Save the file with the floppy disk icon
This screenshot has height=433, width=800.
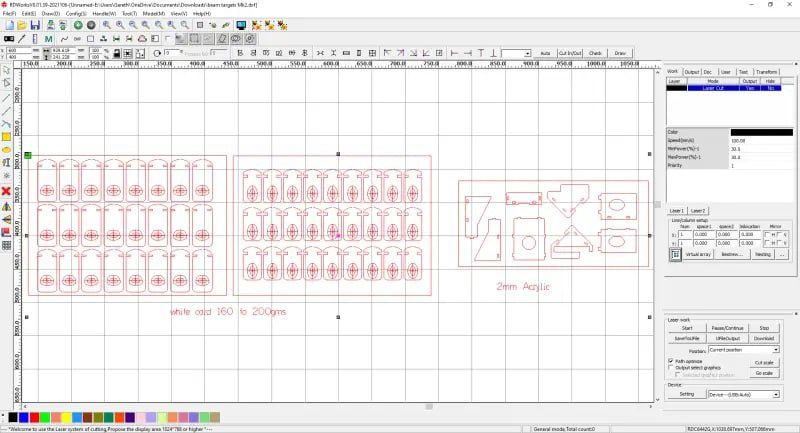pos(35,25)
